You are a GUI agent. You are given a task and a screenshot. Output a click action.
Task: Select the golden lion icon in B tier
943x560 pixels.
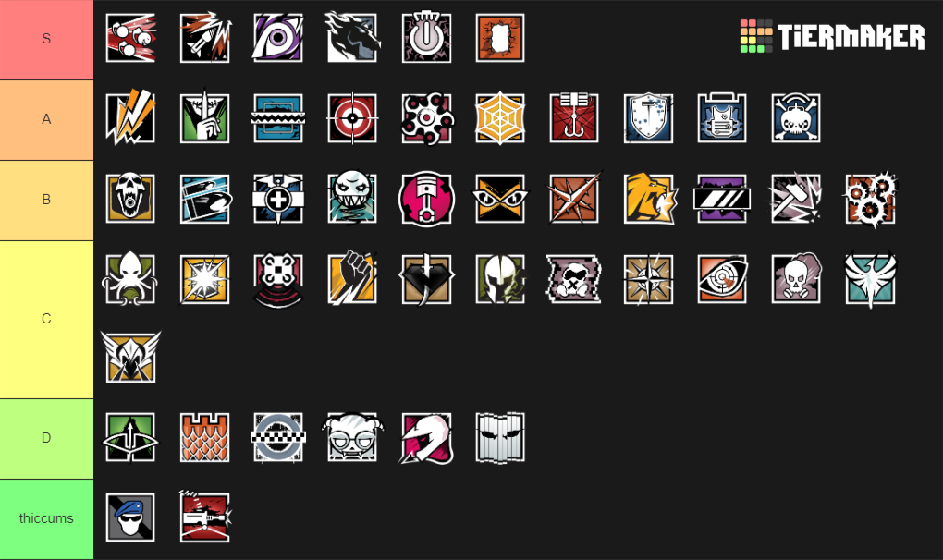(x=650, y=199)
